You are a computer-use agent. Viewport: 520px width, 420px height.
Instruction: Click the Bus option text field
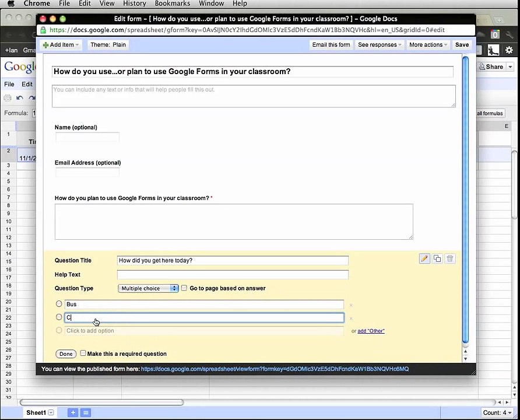[x=204, y=304]
